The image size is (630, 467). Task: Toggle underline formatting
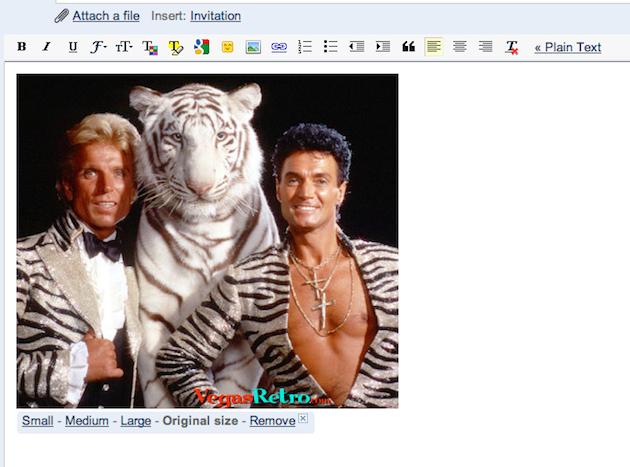73,47
